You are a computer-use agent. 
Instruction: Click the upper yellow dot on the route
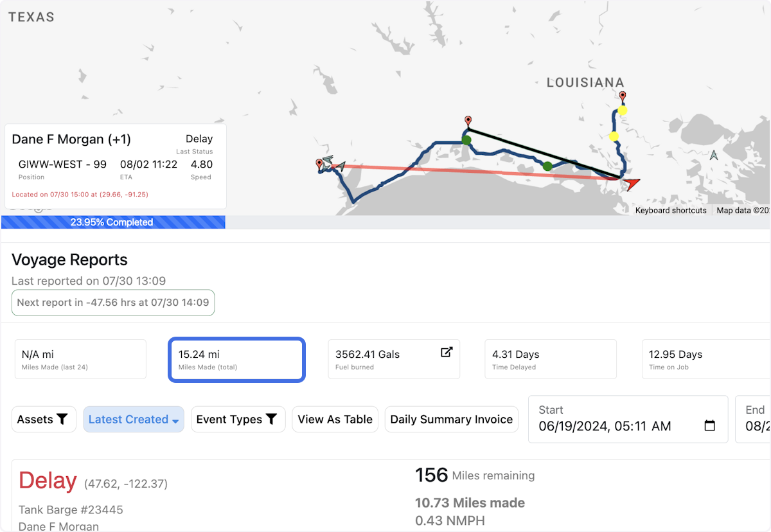(x=622, y=111)
